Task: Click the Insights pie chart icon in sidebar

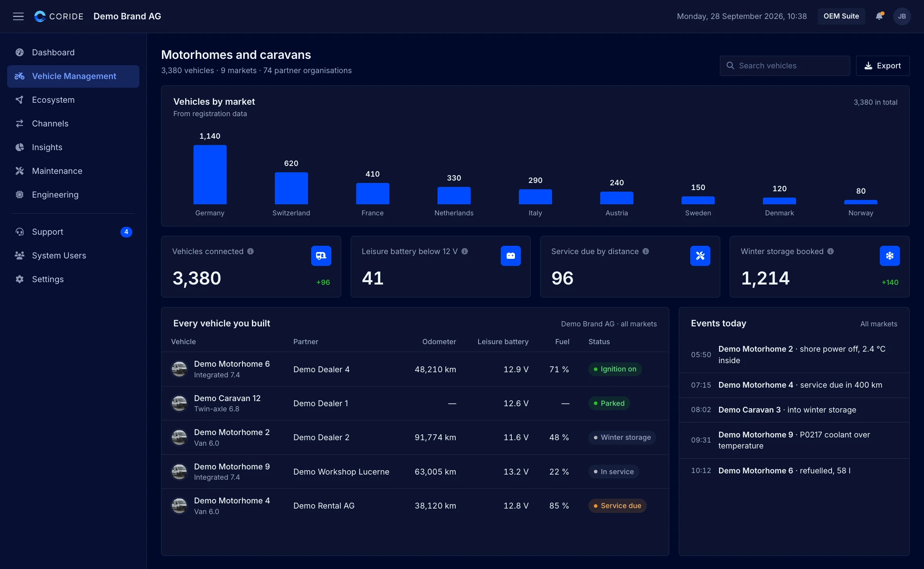Action: [19, 147]
